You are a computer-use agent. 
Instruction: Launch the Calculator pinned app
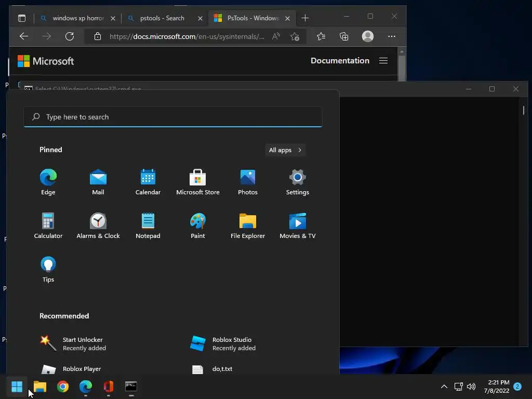(x=48, y=226)
